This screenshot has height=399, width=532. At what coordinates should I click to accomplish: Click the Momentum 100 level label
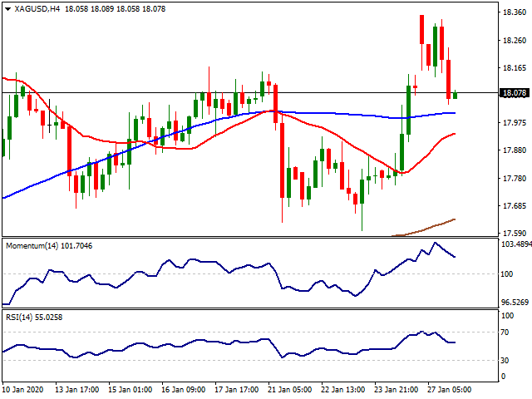507,274
